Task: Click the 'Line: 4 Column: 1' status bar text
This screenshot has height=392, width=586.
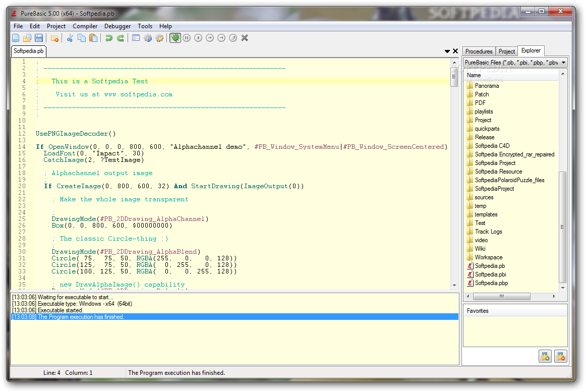Action: [x=68, y=373]
